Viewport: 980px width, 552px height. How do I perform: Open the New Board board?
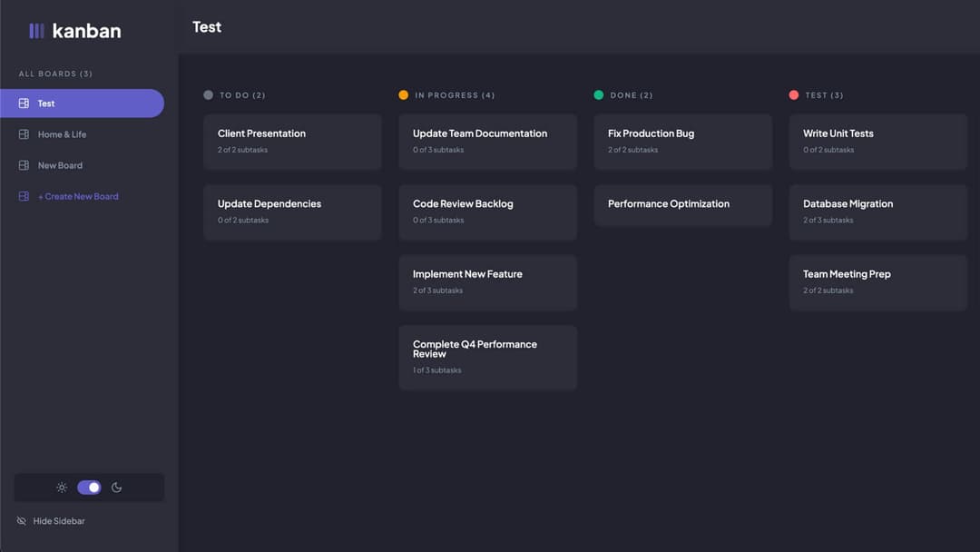[58, 164]
